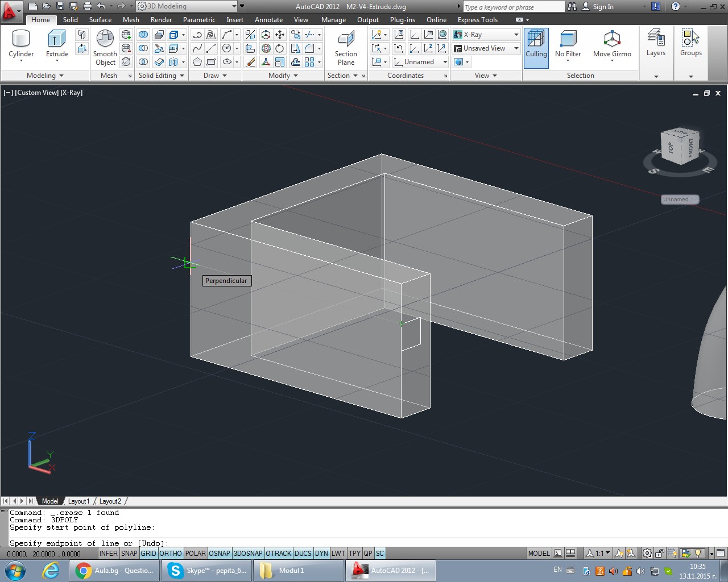728x582 pixels.
Task: Toggle POLAR tracking in status bar
Action: 195,553
